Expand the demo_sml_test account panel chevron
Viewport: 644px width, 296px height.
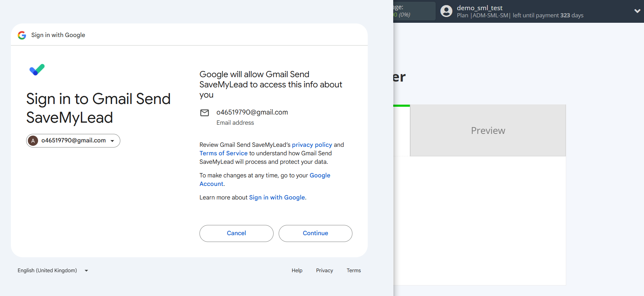tap(637, 11)
